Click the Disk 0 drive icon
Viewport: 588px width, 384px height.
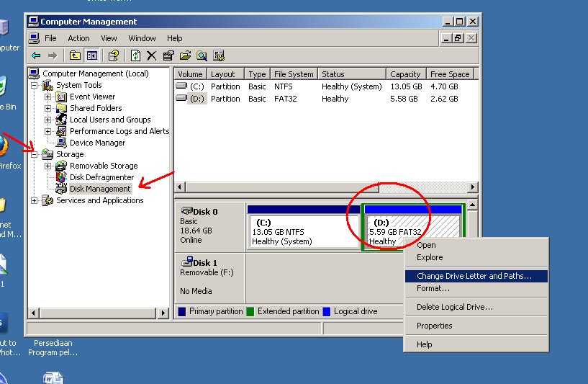coord(186,210)
